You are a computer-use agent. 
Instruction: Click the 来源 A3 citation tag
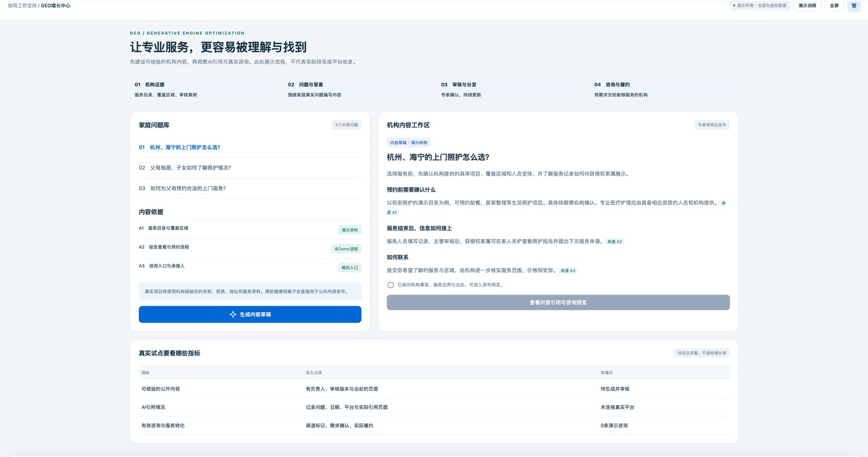(x=568, y=270)
